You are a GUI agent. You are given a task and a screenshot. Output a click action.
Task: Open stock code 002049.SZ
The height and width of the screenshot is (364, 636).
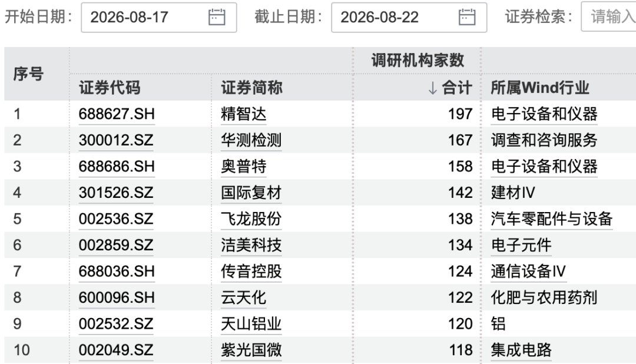click(116, 350)
